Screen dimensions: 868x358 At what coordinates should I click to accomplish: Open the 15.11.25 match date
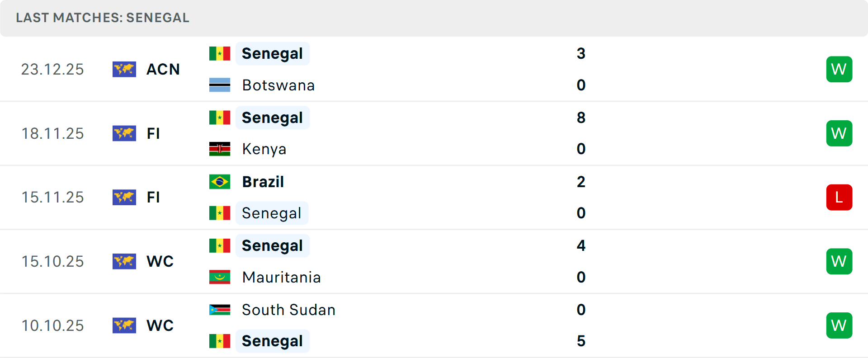[53, 198]
